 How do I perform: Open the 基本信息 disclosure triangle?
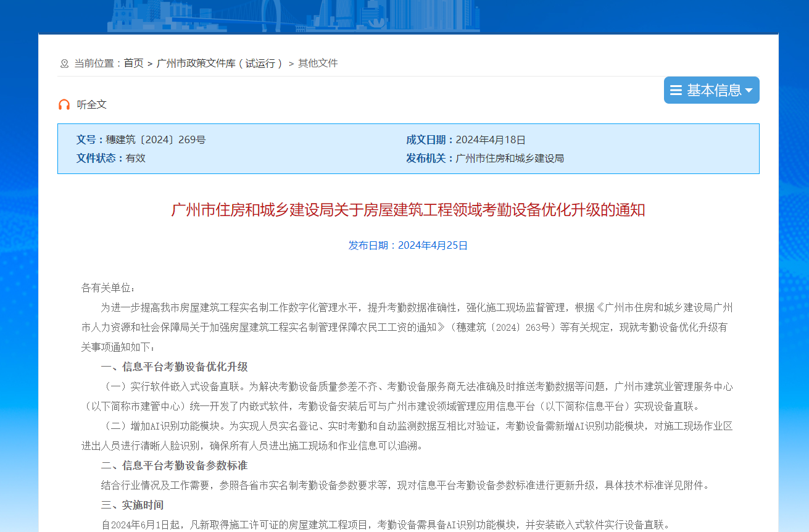point(747,90)
